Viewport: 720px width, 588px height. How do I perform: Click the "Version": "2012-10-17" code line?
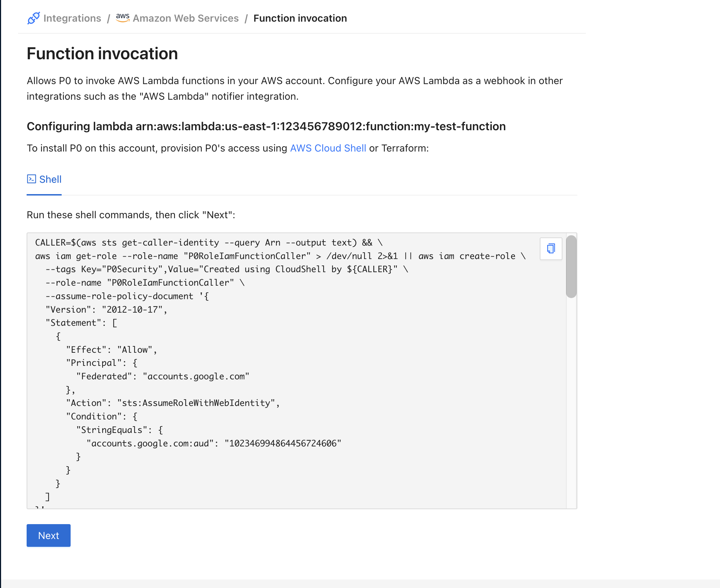click(106, 309)
